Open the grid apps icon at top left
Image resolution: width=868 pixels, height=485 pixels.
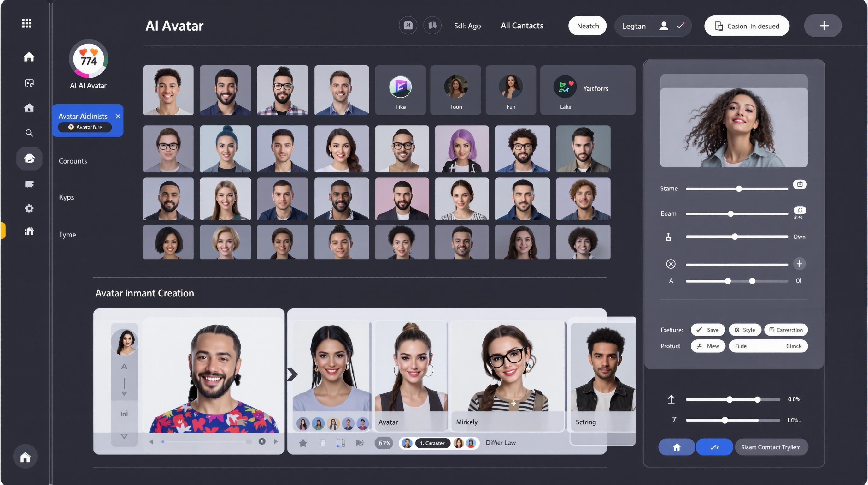tap(26, 23)
